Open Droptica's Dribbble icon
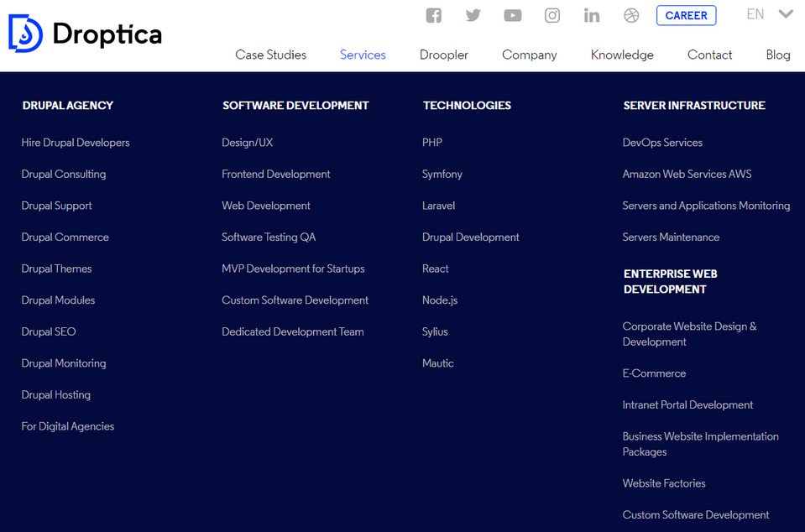 coord(631,15)
